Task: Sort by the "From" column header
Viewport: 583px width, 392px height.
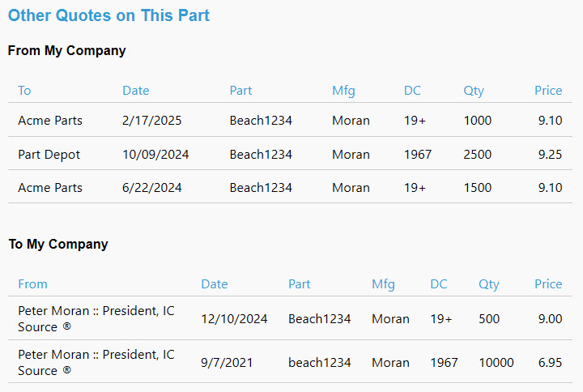Action: pos(32,284)
